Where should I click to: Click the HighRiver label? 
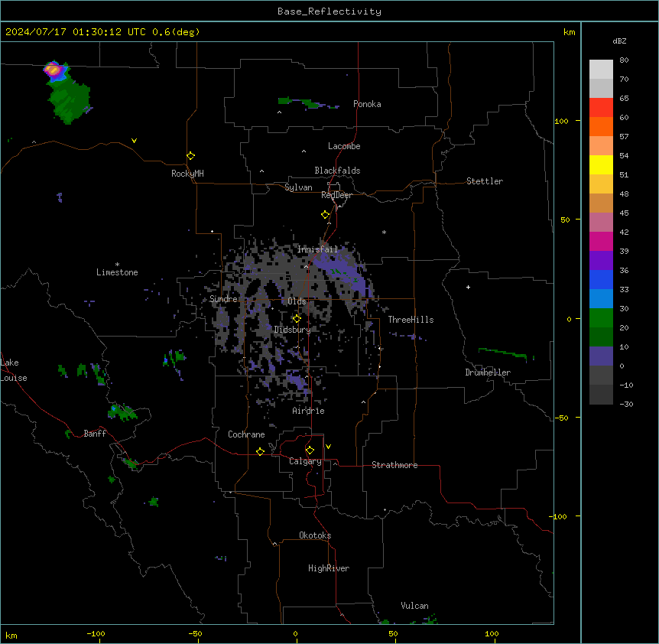pyautogui.click(x=329, y=568)
